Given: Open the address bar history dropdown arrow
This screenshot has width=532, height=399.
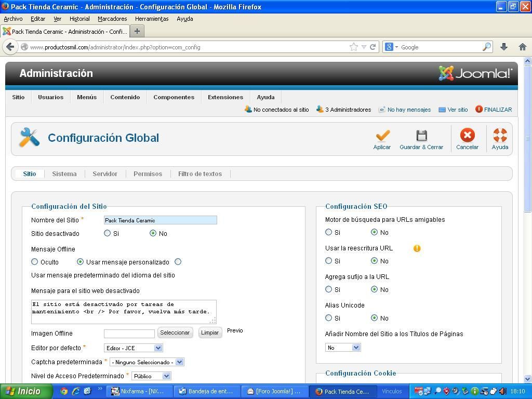Looking at the screenshot, I should coord(364,47).
